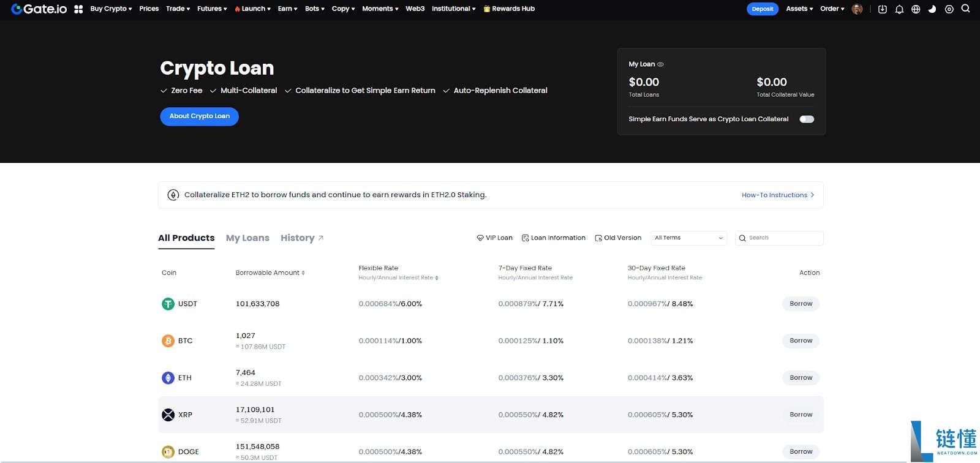The height and width of the screenshot is (463, 980).
Task: Expand the Futures menu
Action: [x=212, y=9]
